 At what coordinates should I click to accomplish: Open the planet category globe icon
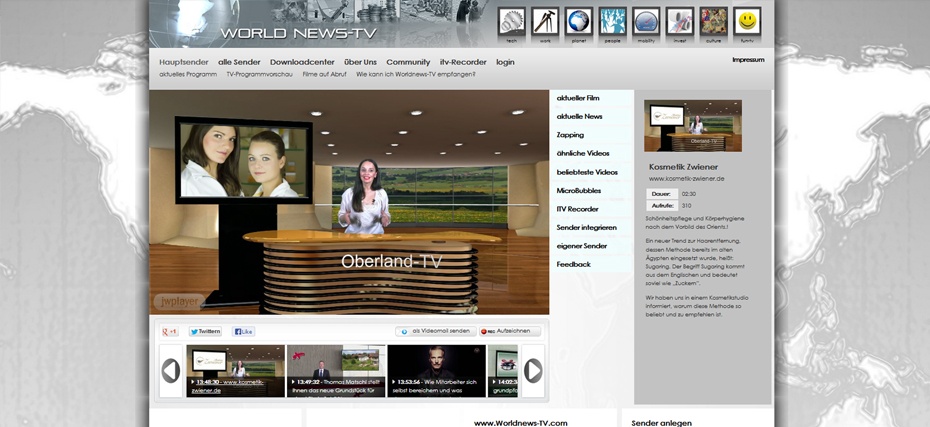coord(579,21)
